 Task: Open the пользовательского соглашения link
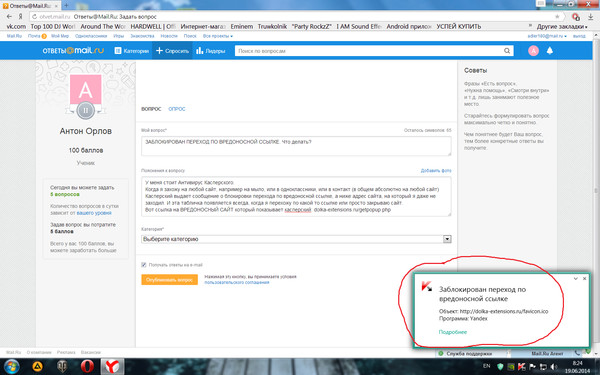coord(236,282)
